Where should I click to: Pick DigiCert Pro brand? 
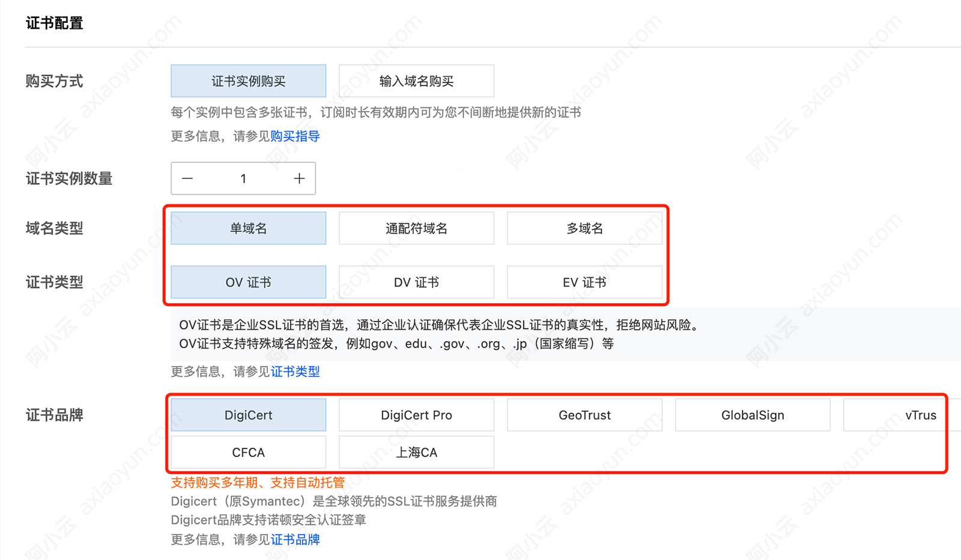pyautogui.click(x=416, y=415)
